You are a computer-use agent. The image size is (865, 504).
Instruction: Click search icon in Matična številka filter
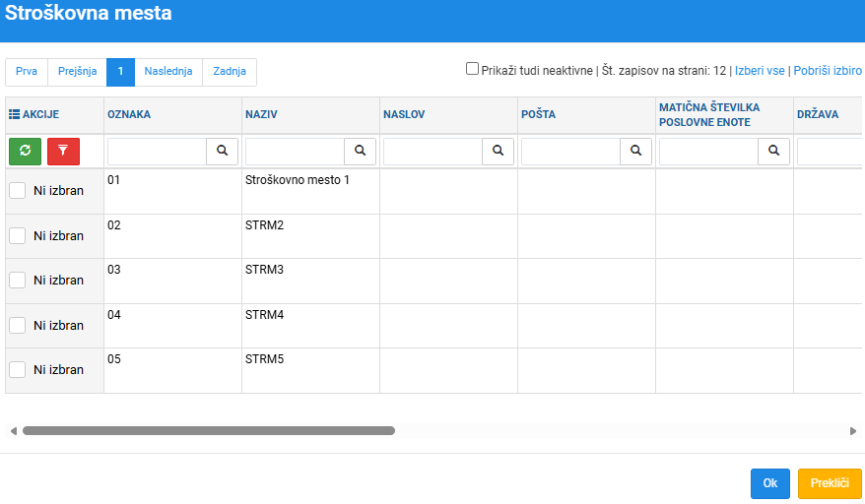(x=774, y=151)
